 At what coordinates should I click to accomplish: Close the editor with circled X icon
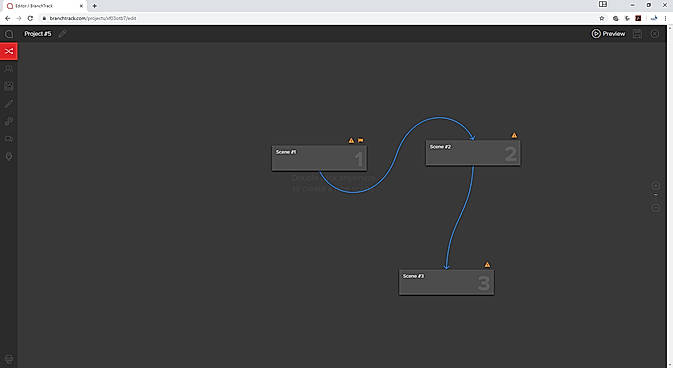(655, 34)
